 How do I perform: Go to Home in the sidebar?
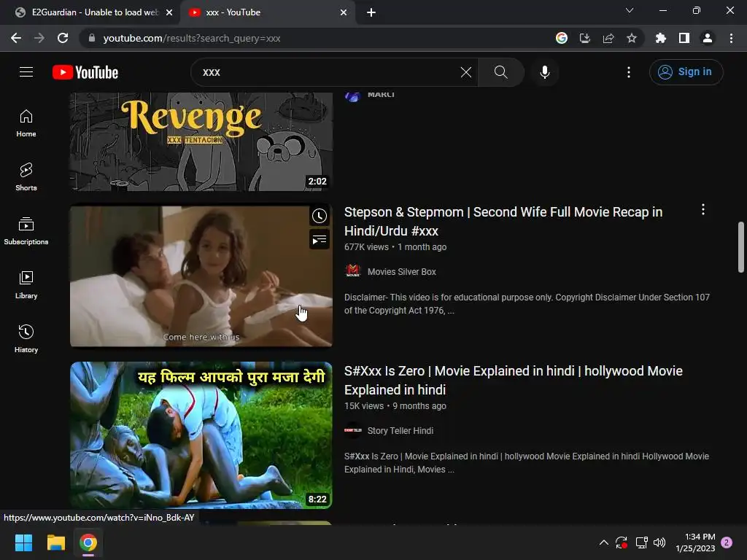[26, 123]
